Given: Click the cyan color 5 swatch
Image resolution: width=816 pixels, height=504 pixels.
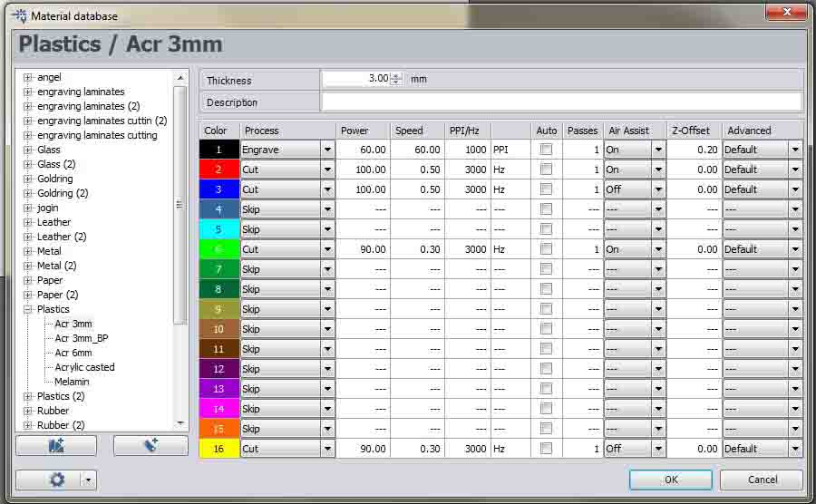Looking at the screenshot, I should coord(219,229).
